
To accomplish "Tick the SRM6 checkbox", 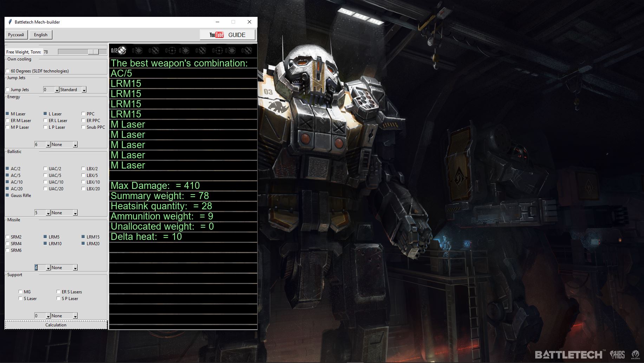I will pos(7,250).
